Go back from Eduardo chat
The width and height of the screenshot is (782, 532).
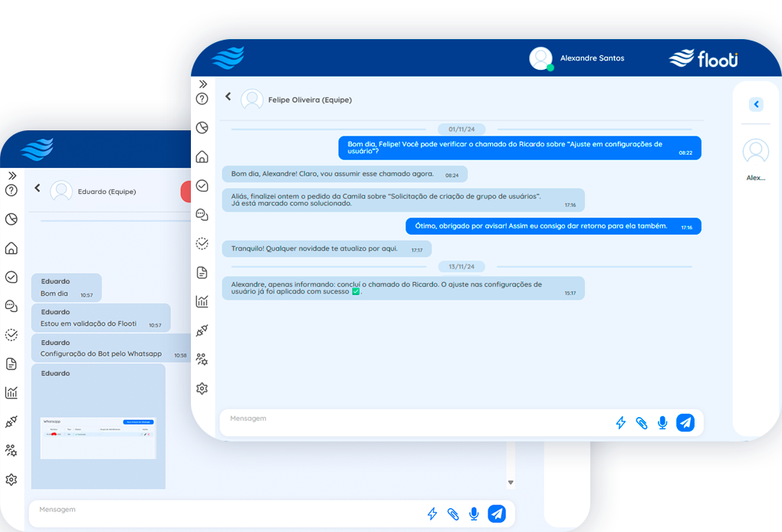tap(37, 188)
